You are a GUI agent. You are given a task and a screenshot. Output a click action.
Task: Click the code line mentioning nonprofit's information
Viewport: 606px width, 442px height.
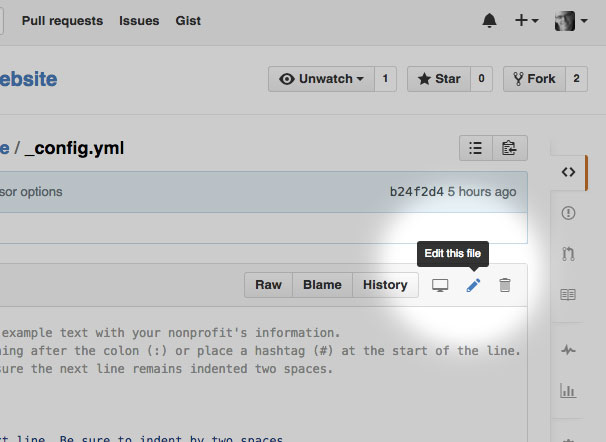click(170, 333)
